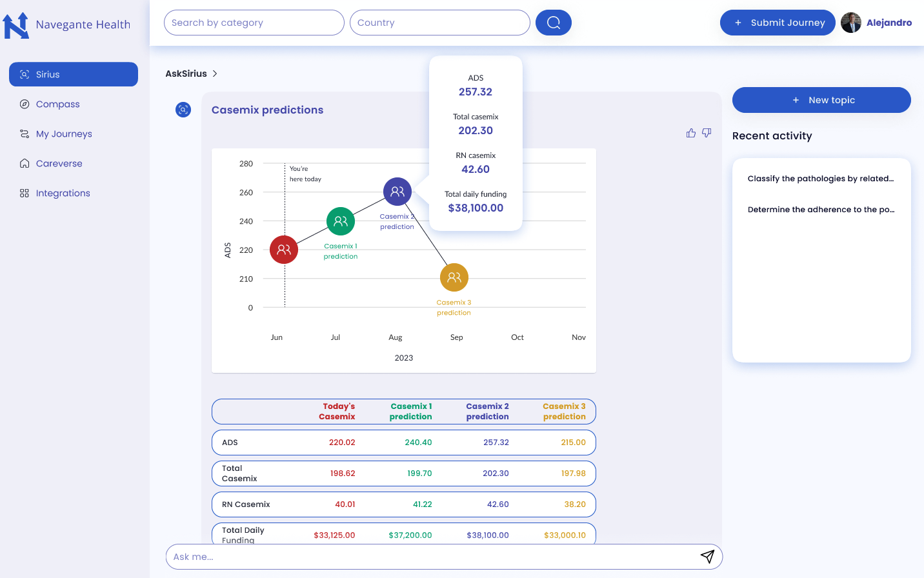Click the Sirius bot avatar icon
The height and width of the screenshot is (578, 924).
click(183, 110)
